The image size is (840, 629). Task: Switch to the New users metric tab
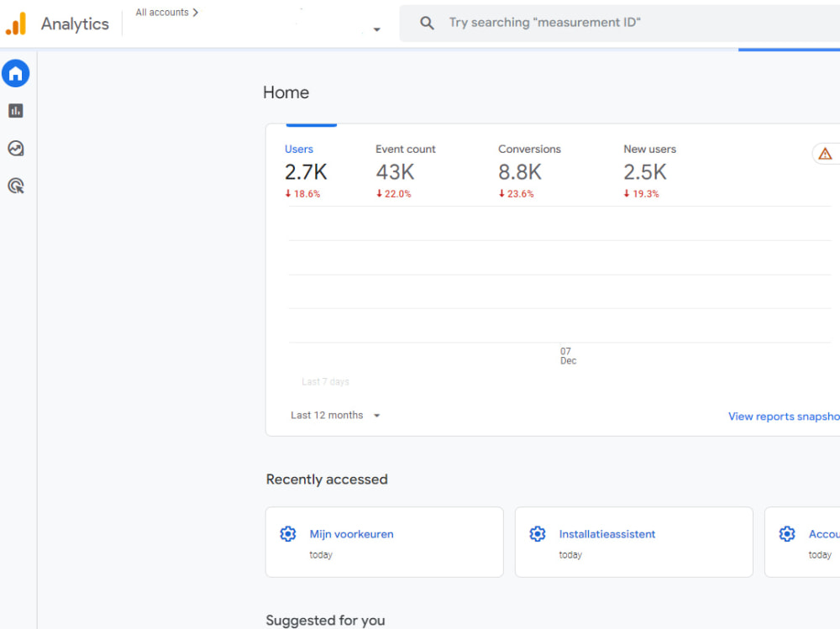649,149
